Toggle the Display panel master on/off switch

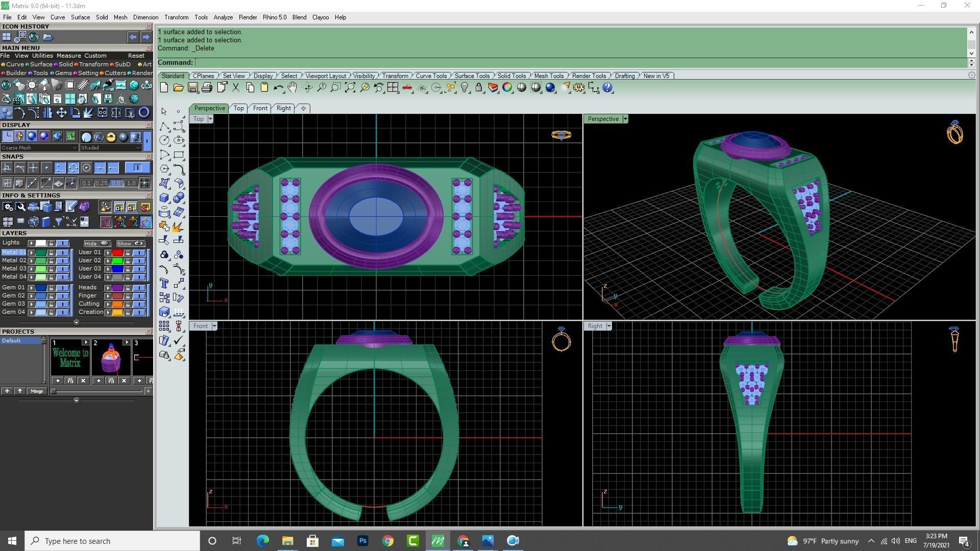click(147, 140)
